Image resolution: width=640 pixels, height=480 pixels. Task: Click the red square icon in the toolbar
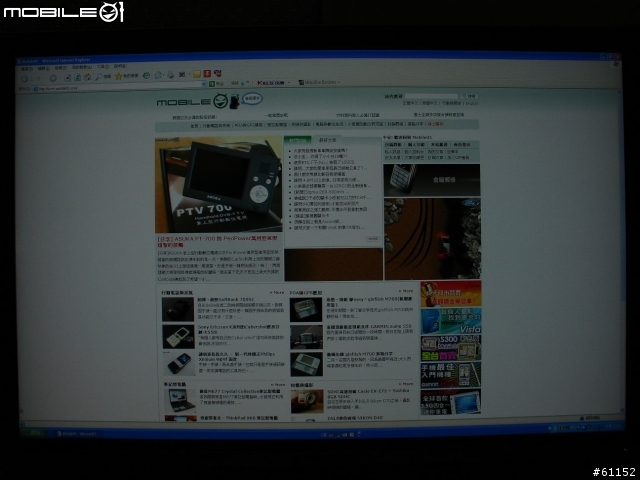[207, 73]
